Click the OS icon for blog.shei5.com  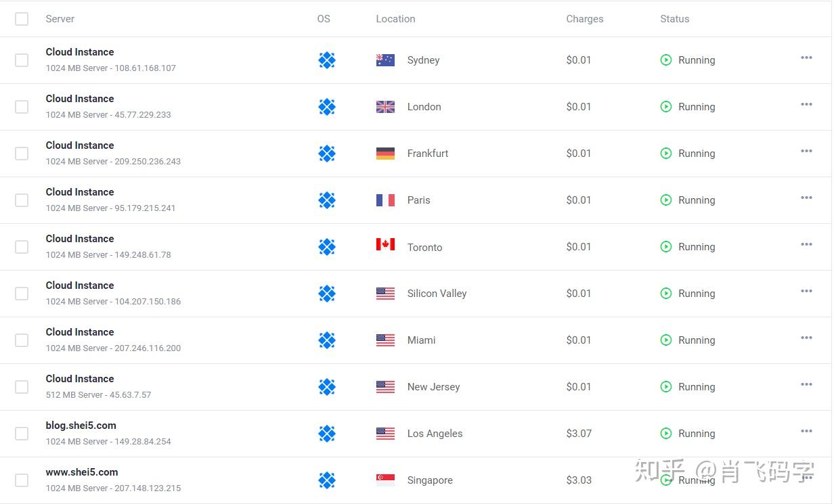327,434
